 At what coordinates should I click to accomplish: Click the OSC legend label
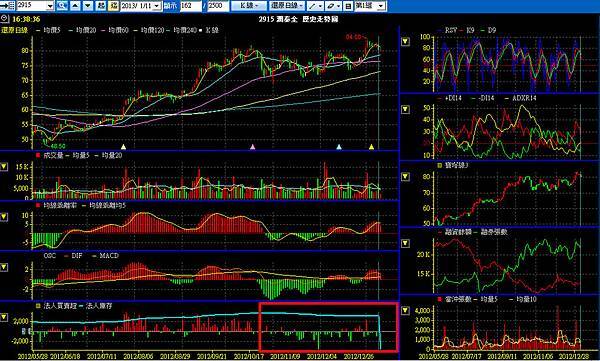coord(50,255)
